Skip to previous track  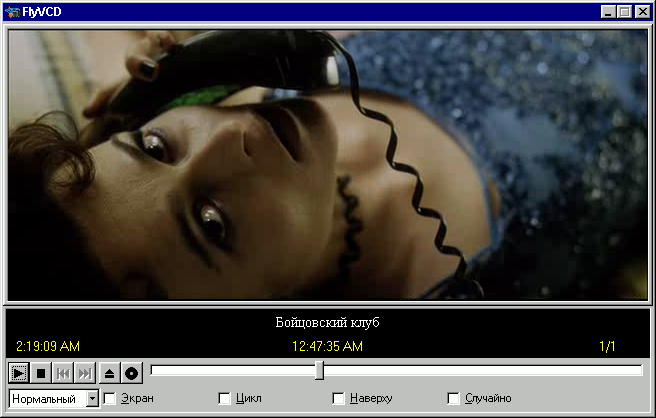pos(63,373)
